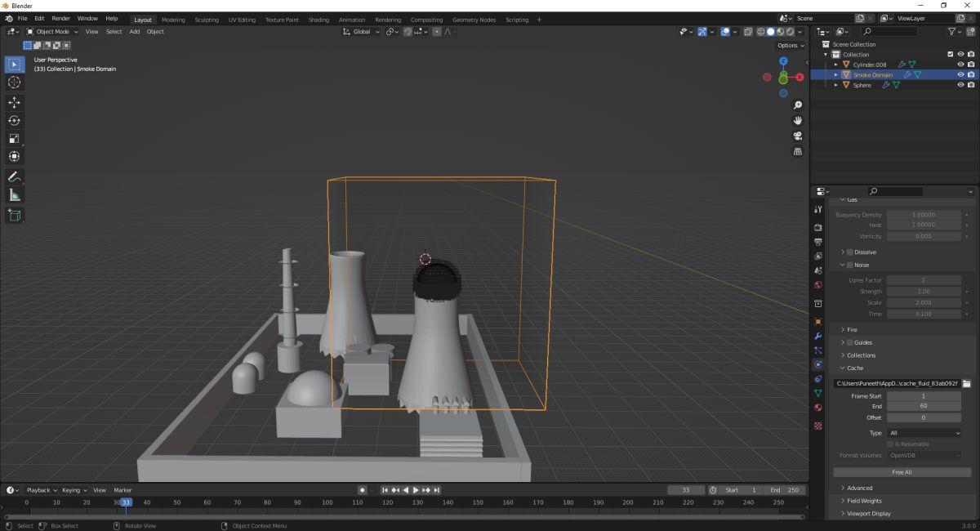Click the Free All button
Viewport: 980px width, 531px height.
click(x=902, y=472)
